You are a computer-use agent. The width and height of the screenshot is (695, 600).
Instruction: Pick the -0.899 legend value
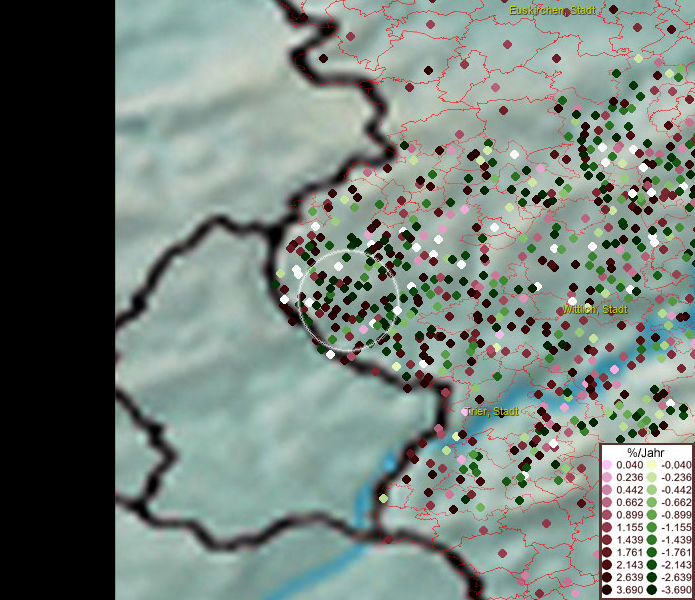coord(676,515)
